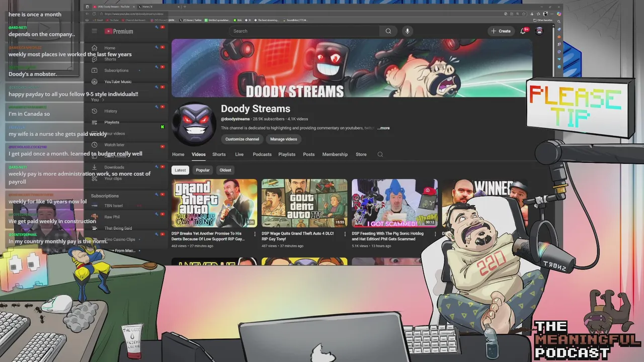Open Grand Theft Auto Gay Tony thumbnail
Screen dimensions: 644x362
[x=214, y=203]
